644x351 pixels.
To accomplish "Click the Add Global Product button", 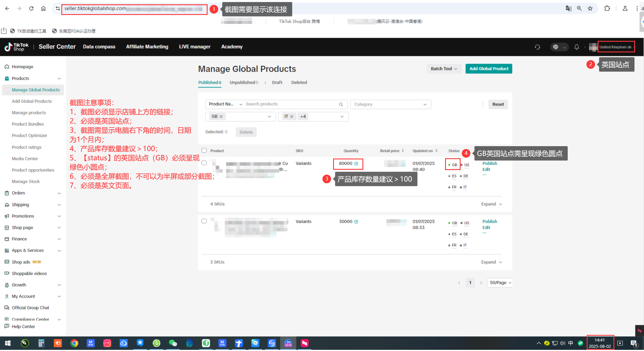I will tap(489, 69).
